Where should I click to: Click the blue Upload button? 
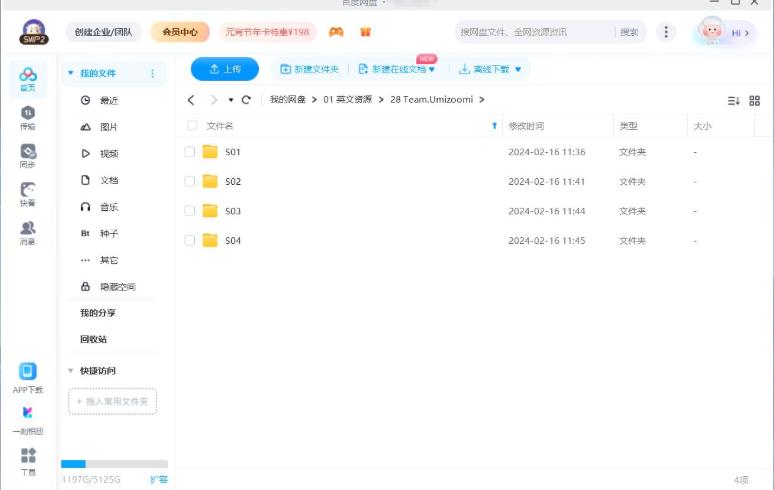pos(225,69)
